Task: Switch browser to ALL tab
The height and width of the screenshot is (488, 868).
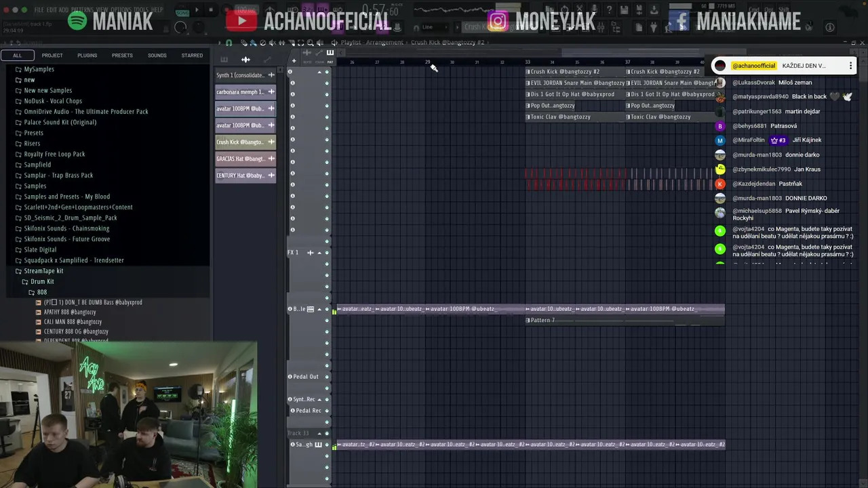Action: point(17,56)
